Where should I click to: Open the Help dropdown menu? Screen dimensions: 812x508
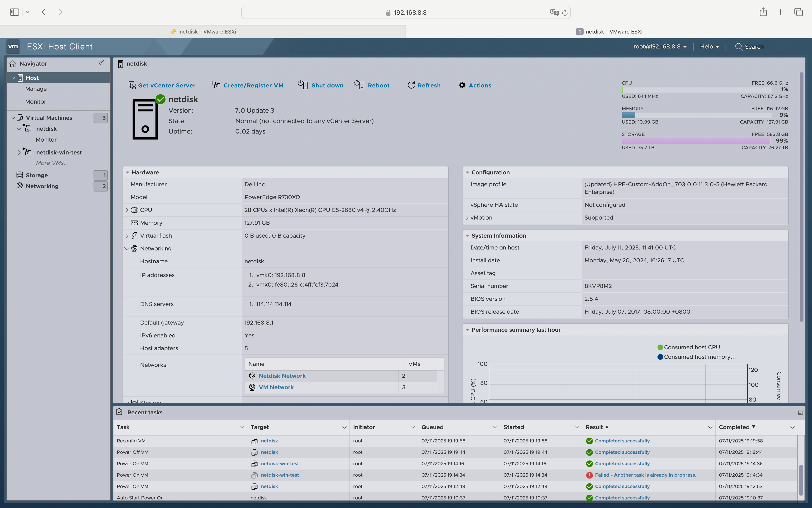[x=709, y=46]
